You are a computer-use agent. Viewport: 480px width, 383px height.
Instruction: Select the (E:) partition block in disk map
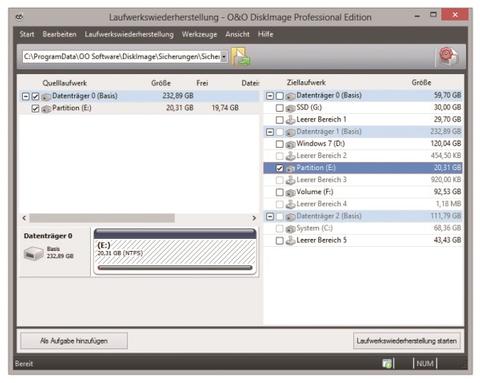175,252
